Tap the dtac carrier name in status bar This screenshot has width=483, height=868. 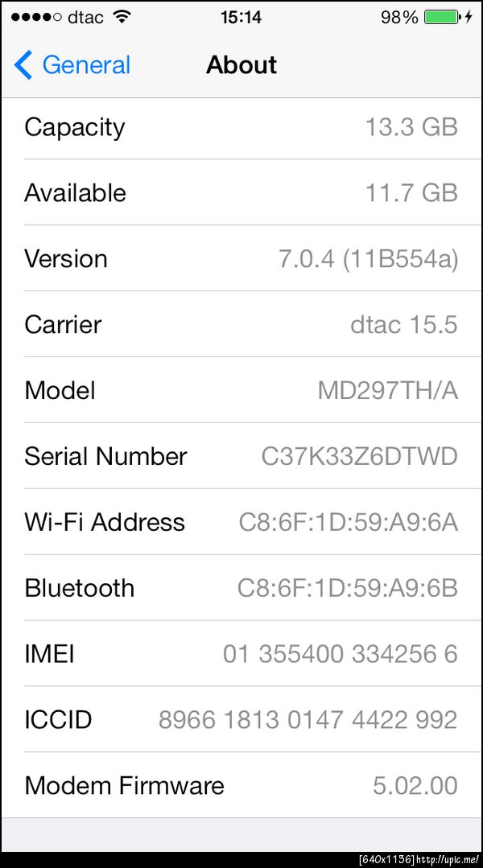tap(85, 17)
